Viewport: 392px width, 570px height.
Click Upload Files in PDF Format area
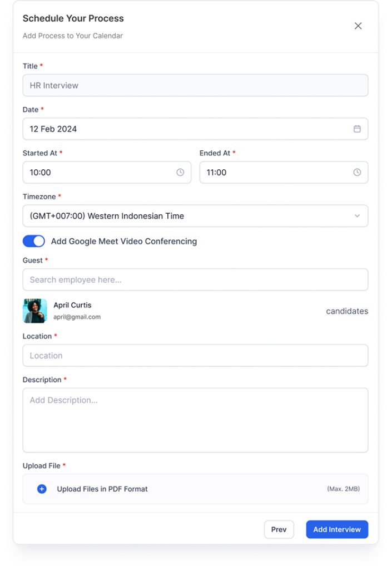click(x=195, y=489)
